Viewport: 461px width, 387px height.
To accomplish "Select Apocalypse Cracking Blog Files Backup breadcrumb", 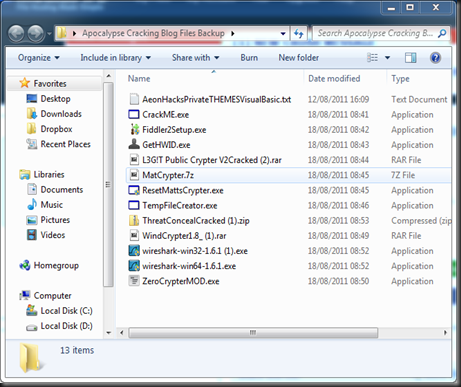I will click(x=153, y=33).
